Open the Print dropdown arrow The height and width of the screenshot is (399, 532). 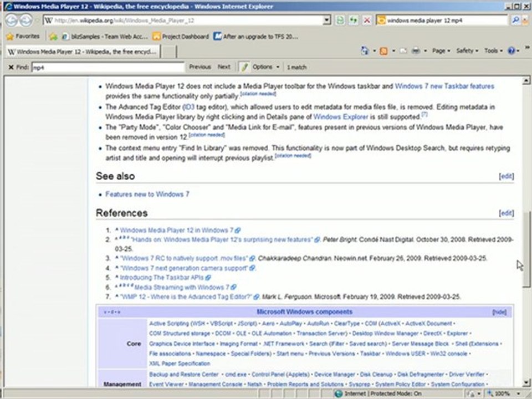(x=425, y=51)
